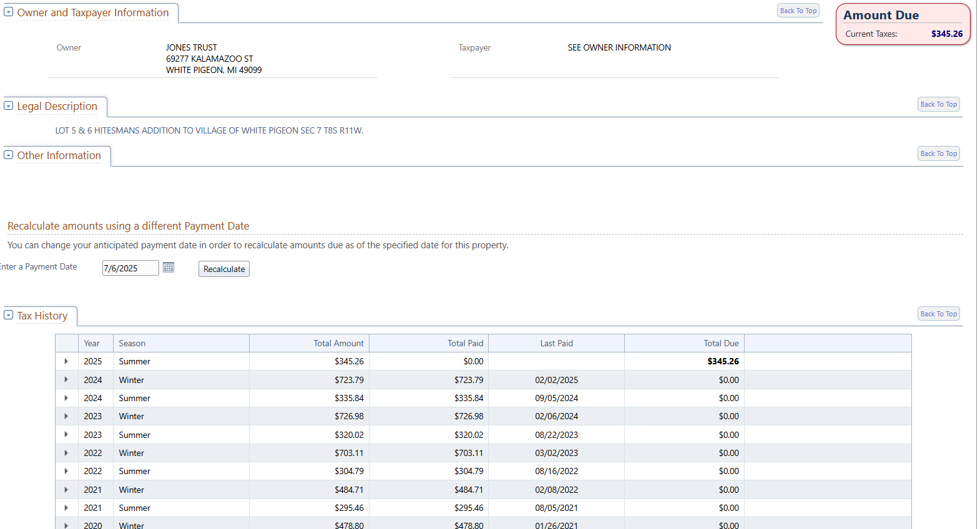Expand the 2025 Summer tax row
The height and width of the screenshot is (529, 980).
[x=66, y=361]
